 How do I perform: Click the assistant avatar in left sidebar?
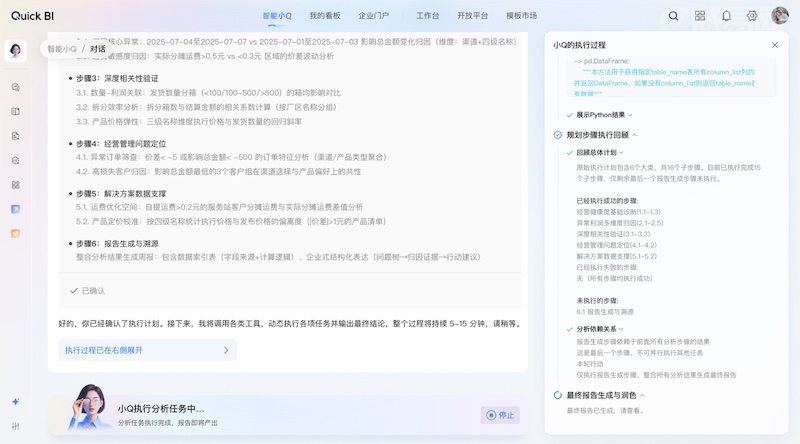[x=16, y=51]
